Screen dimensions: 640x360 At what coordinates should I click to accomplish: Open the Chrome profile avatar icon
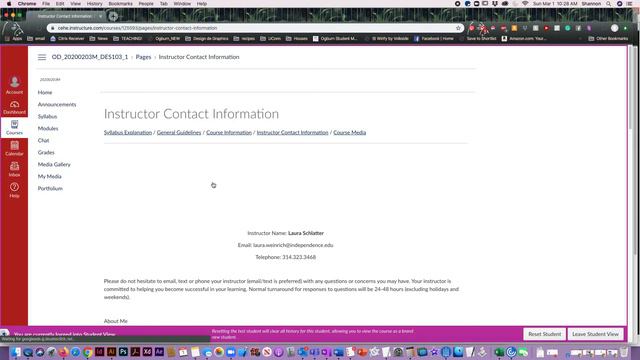[x=615, y=28]
